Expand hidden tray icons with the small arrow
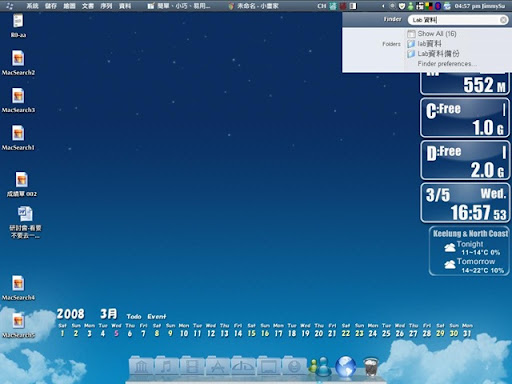This screenshot has height=384, width=512. (x=383, y=6)
